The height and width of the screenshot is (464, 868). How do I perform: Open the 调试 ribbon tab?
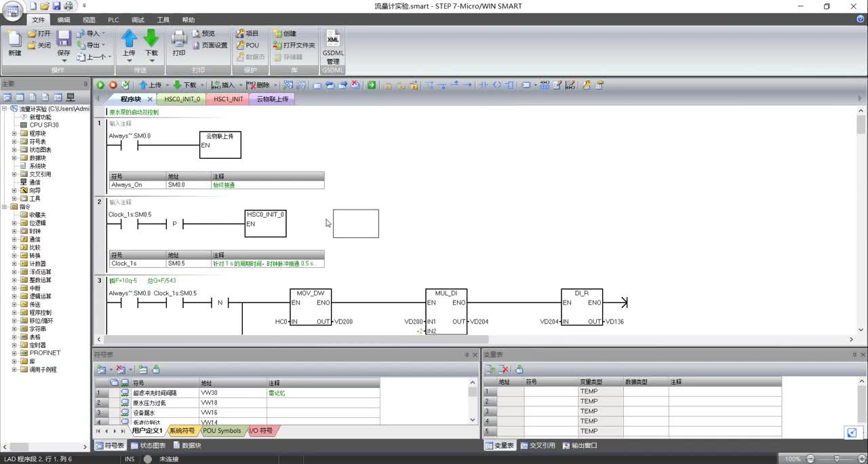pos(138,20)
